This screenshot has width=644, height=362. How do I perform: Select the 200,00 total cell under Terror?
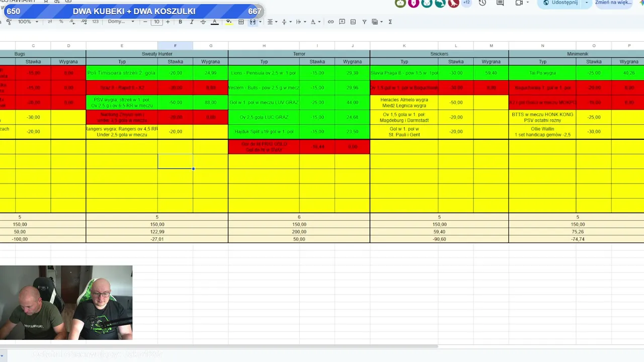pos(299,232)
